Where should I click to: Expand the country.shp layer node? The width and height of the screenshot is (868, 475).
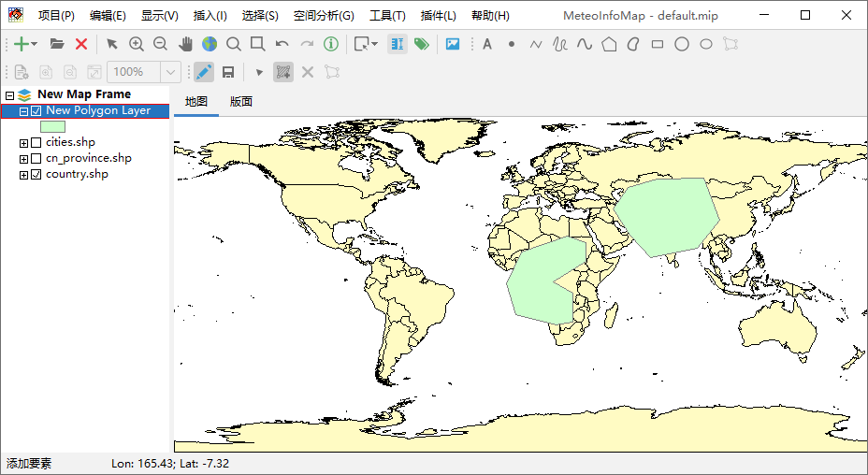pyautogui.click(x=24, y=174)
